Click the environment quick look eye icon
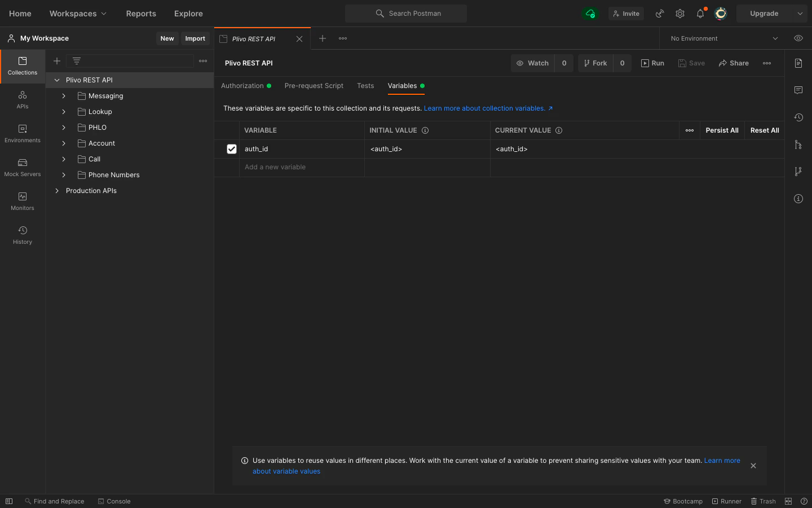 (798, 38)
